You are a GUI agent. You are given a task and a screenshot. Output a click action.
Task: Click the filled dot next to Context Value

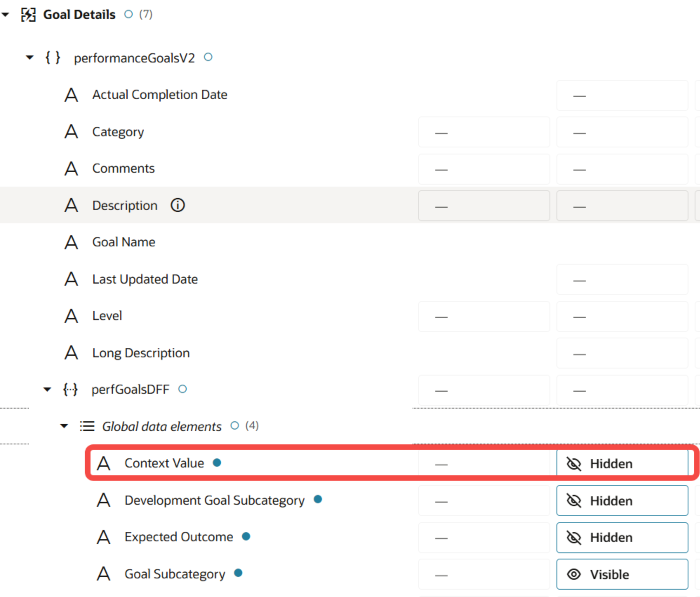(217, 463)
